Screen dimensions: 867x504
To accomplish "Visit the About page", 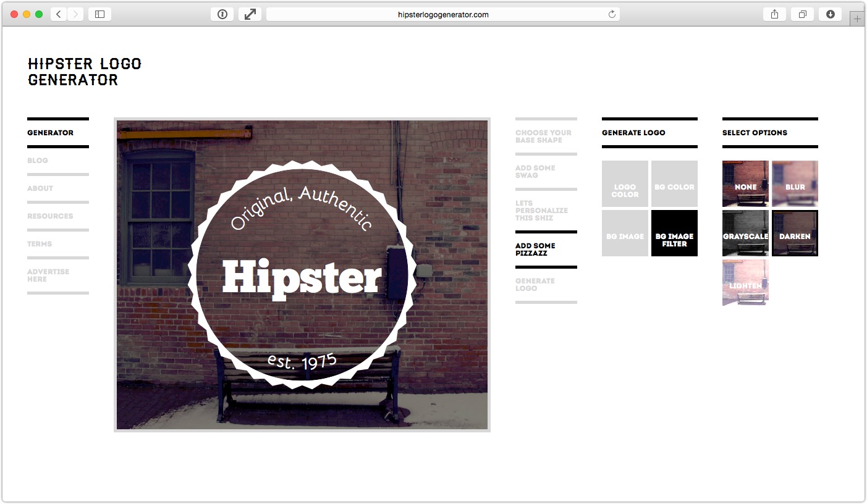I will point(40,188).
